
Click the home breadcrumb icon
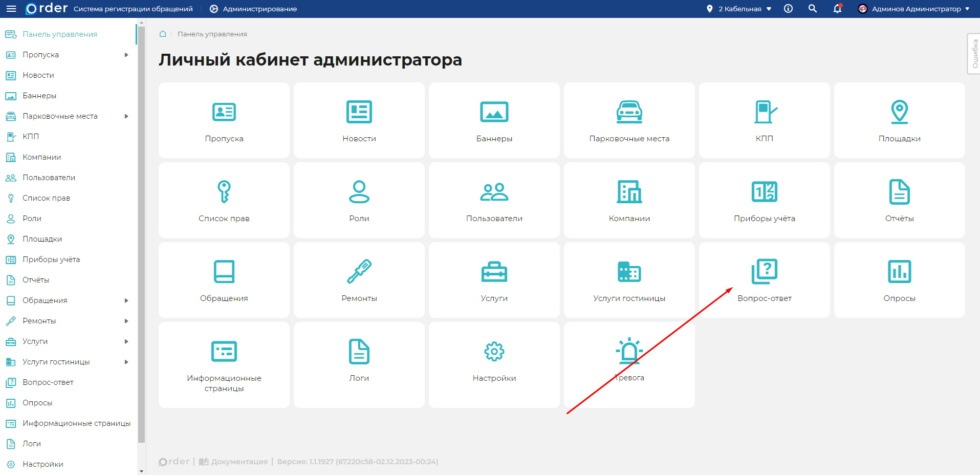[163, 34]
